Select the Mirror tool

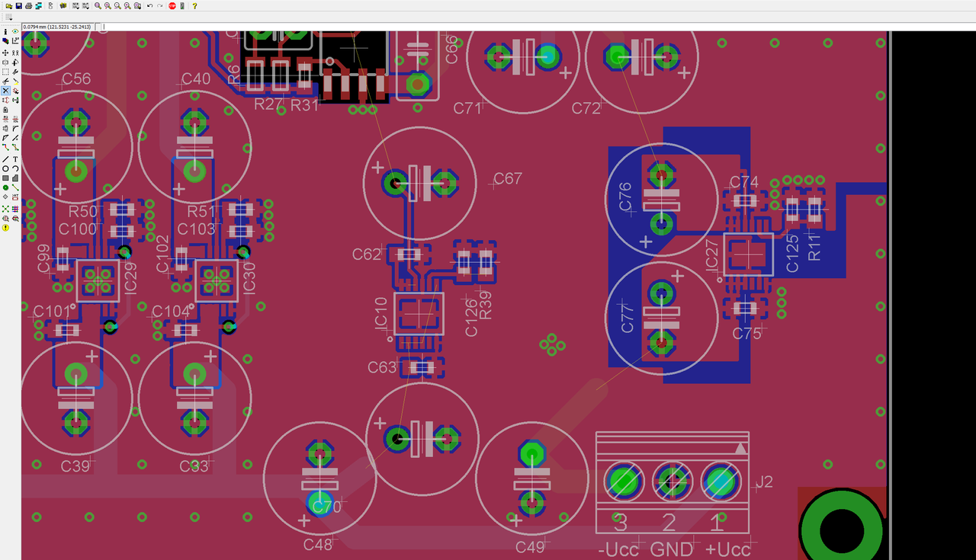5,62
